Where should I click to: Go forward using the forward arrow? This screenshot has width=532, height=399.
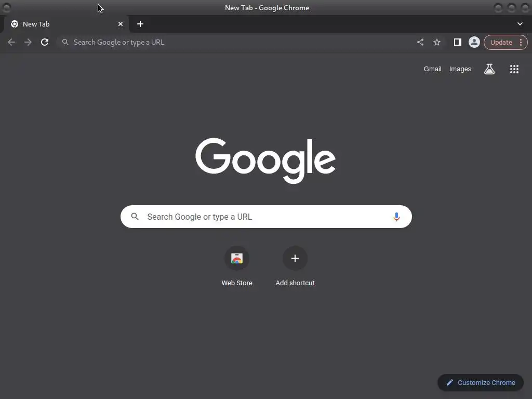(x=28, y=42)
